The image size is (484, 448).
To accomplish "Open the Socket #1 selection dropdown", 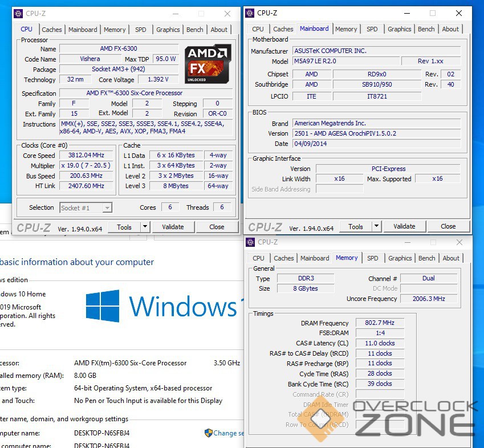I will 86,207.
